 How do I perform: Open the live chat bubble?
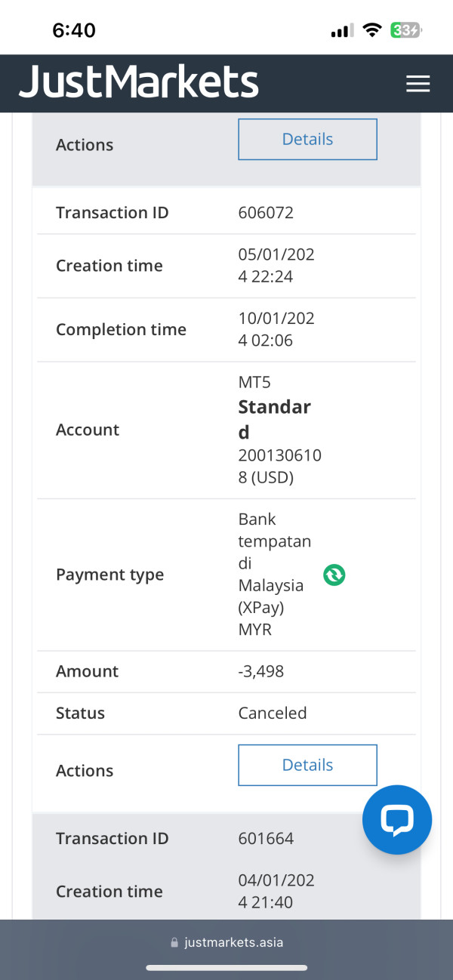pos(396,820)
